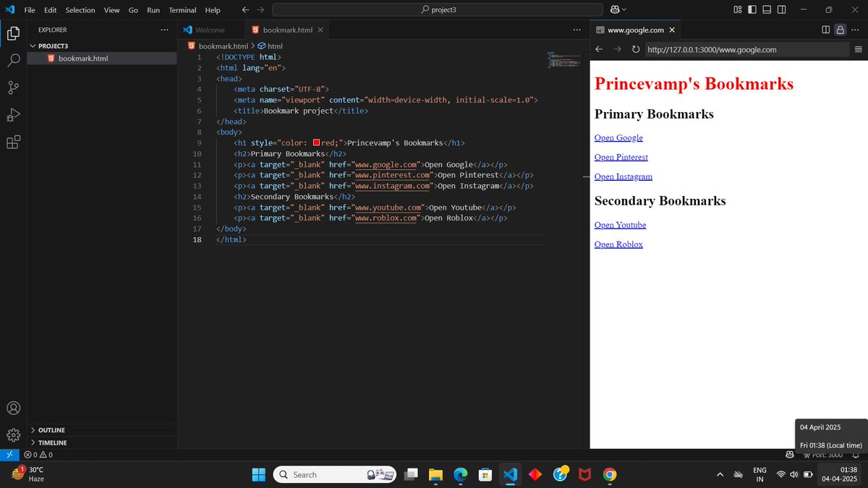Close the www.google.com preview tab
Viewport: 868px width, 488px height.
click(x=671, y=30)
